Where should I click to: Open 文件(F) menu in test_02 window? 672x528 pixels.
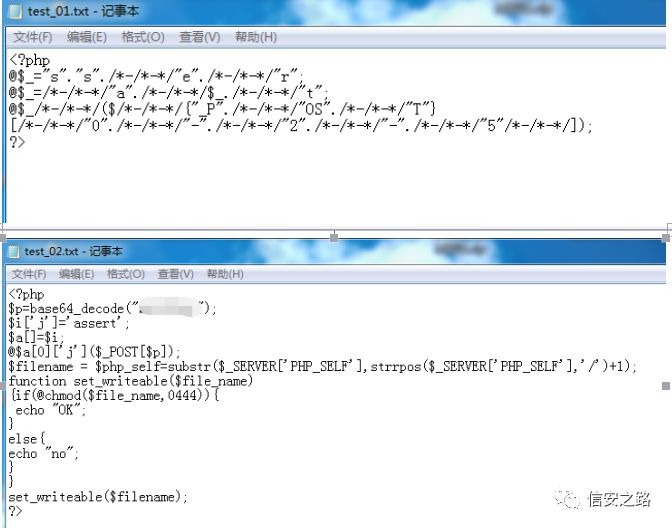click(x=29, y=274)
